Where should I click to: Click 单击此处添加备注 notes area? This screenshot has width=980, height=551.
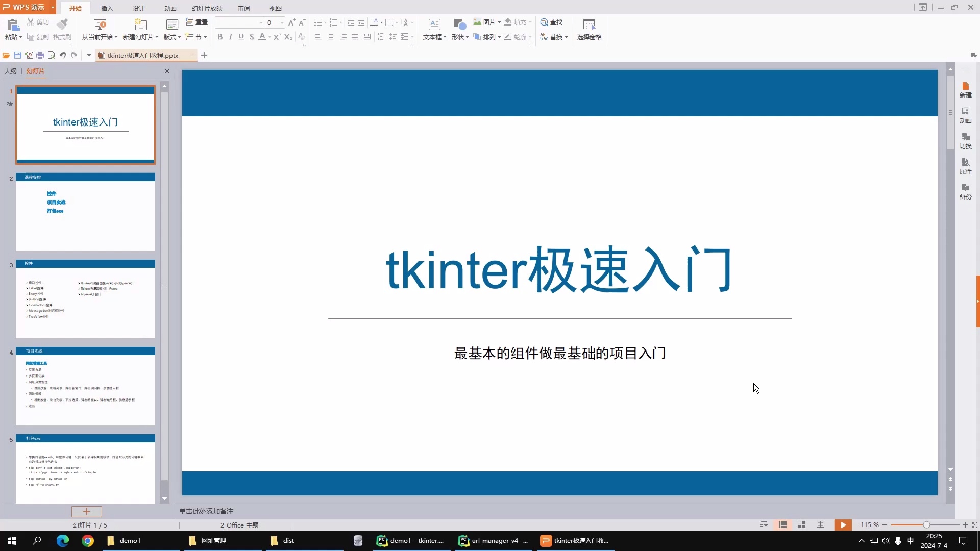pyautogui.click(x=206, y=511)
